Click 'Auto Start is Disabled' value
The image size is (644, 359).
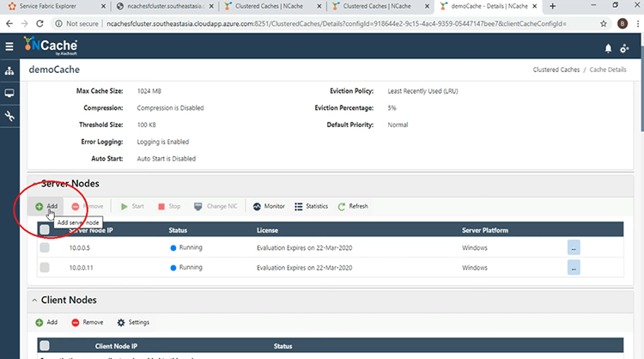click(166, 159)
